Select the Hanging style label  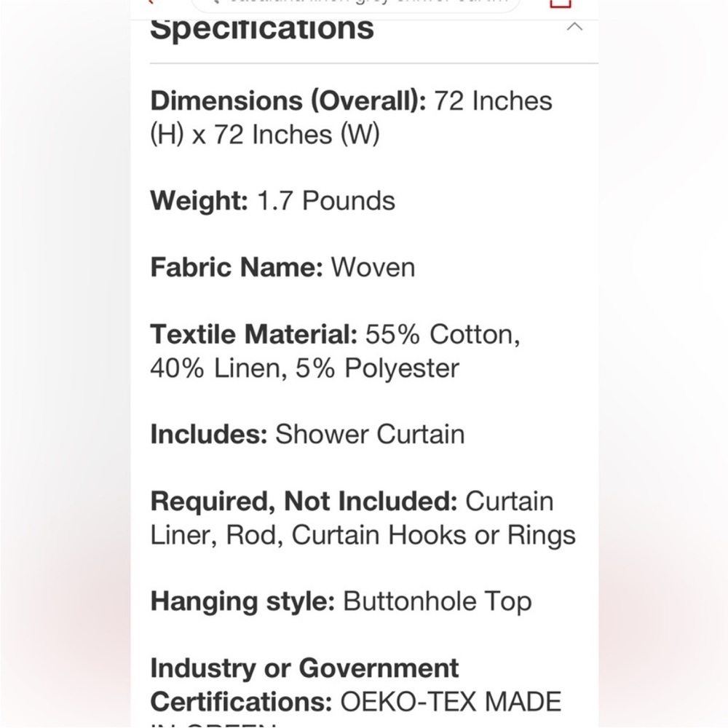242,602
